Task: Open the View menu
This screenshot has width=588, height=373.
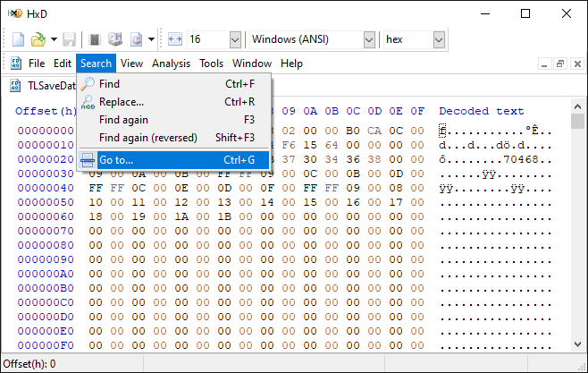Action: point(131,64)
